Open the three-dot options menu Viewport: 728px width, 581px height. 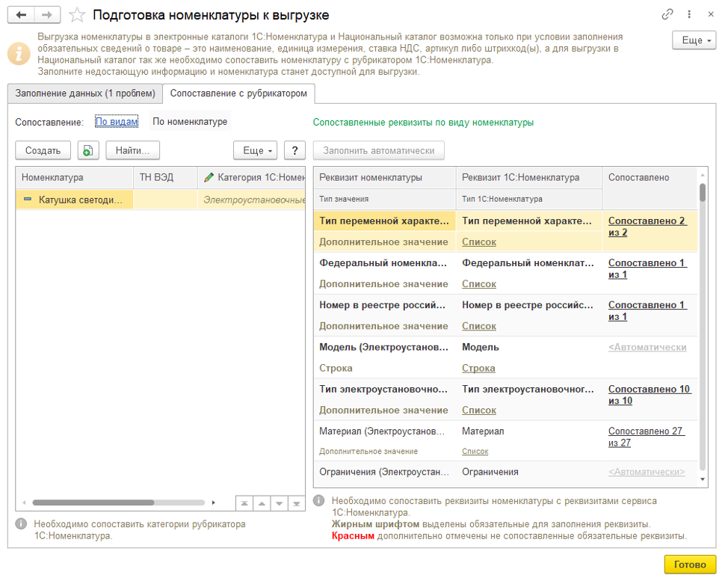pyautogui.click(x=689, y=14)
